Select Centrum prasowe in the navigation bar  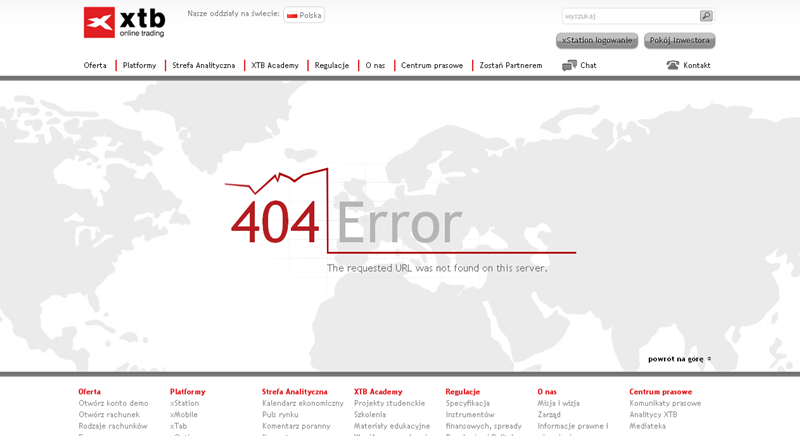click(x=432, y=66)
